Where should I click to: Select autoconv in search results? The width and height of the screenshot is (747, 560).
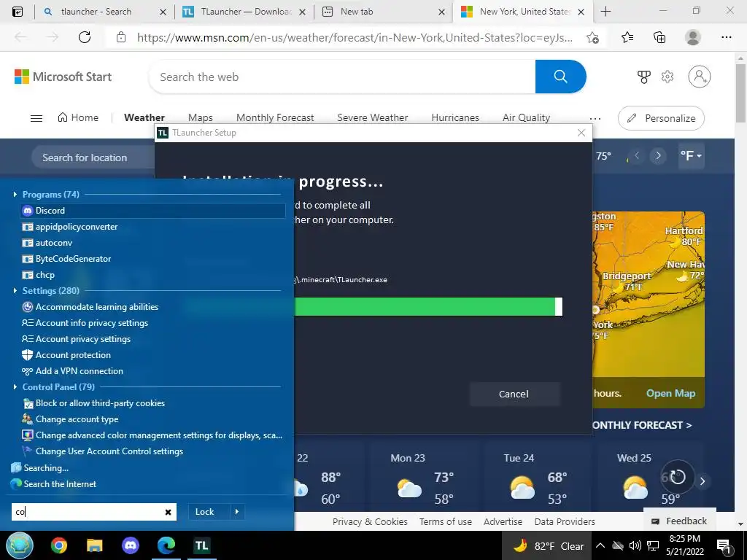(53, 243)
